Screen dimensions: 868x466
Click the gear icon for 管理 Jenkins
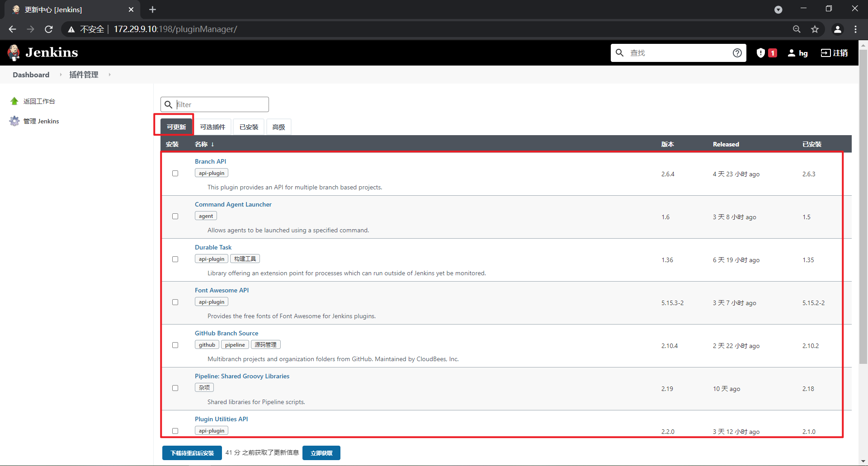point(14,121)
